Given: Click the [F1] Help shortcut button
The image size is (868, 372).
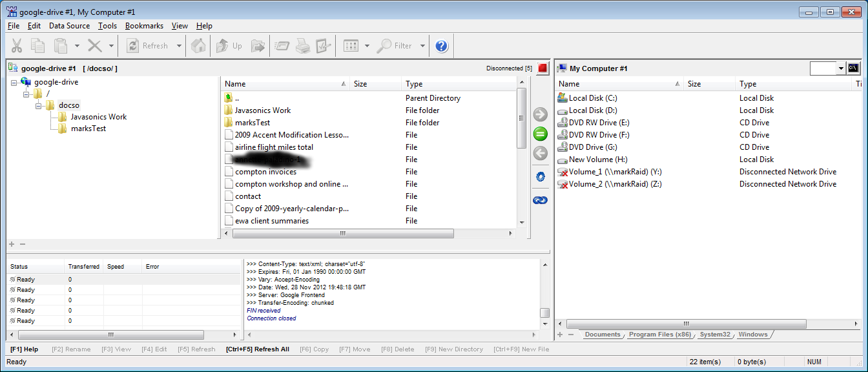Looking at the screenshot, I should (25, 349).
